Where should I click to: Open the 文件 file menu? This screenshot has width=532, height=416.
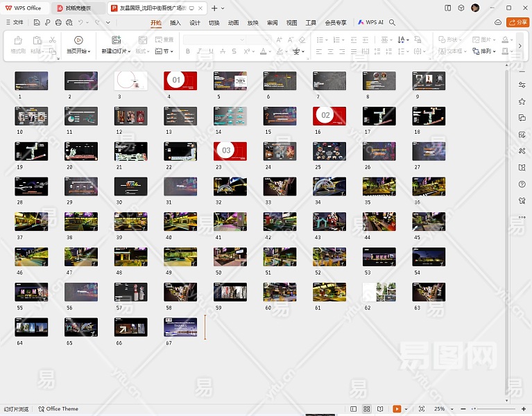pyautogui.click(x=14, y=22)
